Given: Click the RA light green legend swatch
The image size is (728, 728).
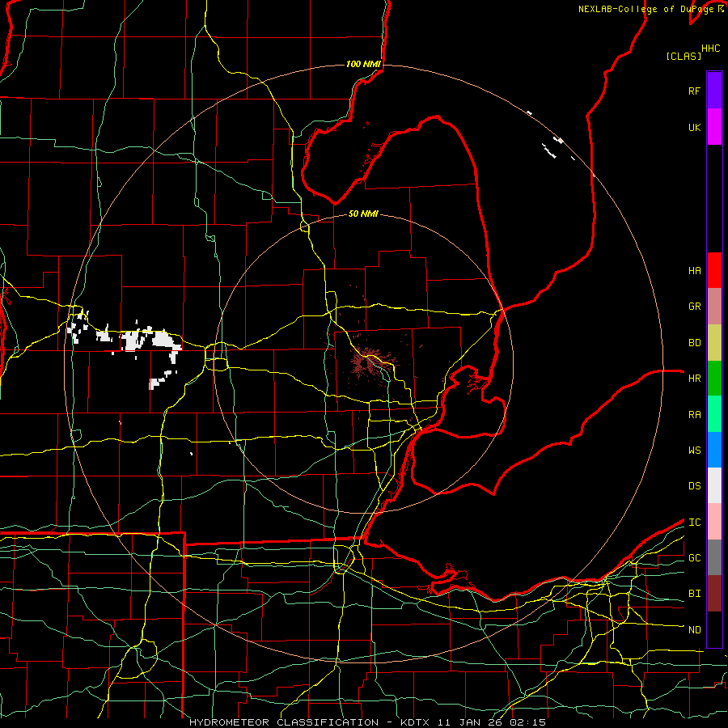Looking at the screenshot, I should point(714,414).
